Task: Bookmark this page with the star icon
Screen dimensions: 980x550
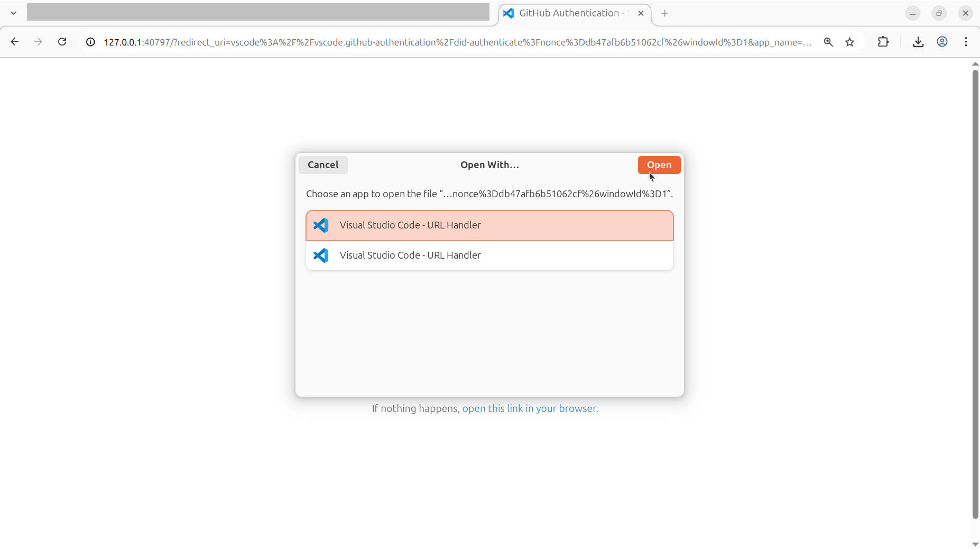Action: click(x=850, y=42)
